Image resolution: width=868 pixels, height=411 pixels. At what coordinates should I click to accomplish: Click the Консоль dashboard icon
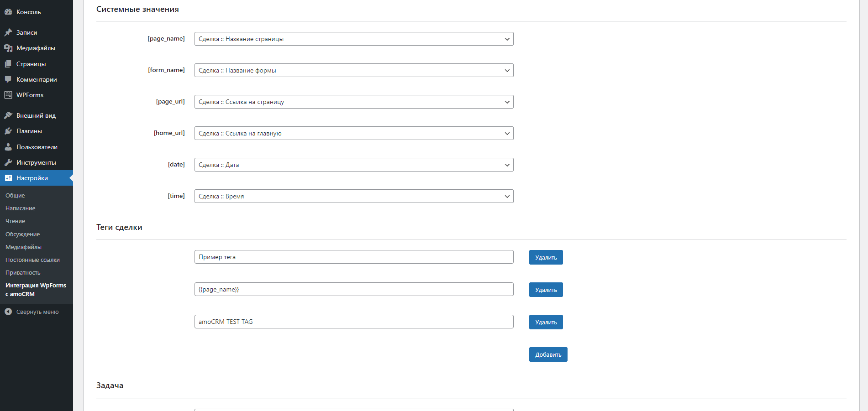coord(8,12)
